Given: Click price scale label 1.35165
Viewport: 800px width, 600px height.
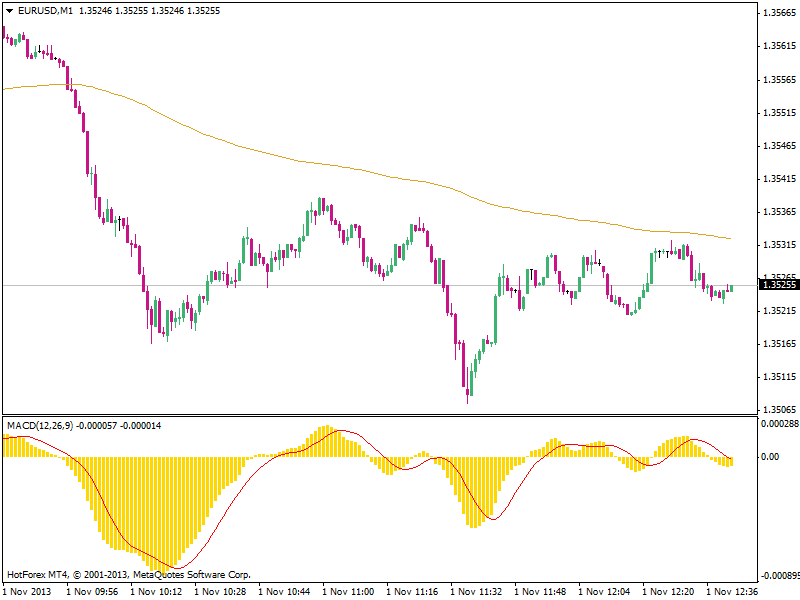Looking at the screenshot, I should tap(779, 344).
